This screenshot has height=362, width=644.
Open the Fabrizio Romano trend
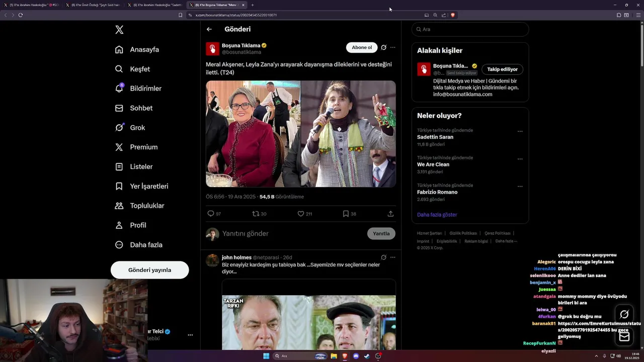click(x=437, y=192)
